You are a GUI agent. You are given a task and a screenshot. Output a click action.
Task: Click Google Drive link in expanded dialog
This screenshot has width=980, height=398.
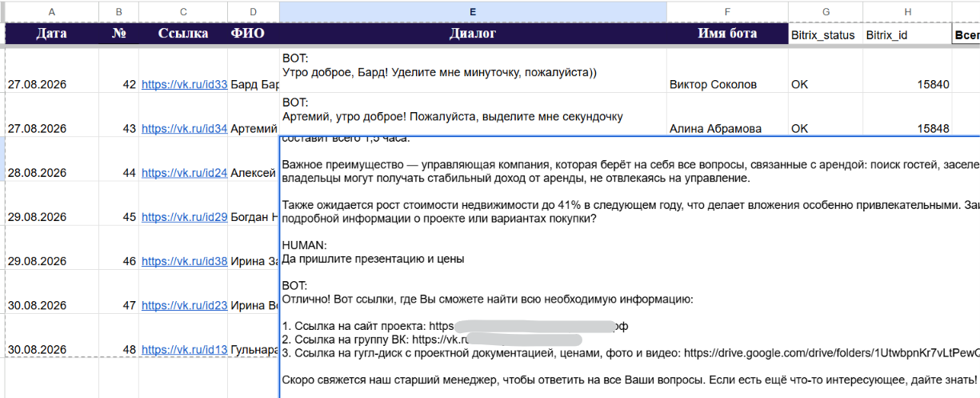pyautogui.click(x=833, y=353)
